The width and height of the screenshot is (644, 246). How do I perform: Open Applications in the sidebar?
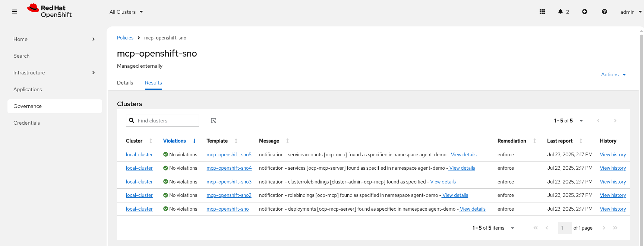pos(54,89)
